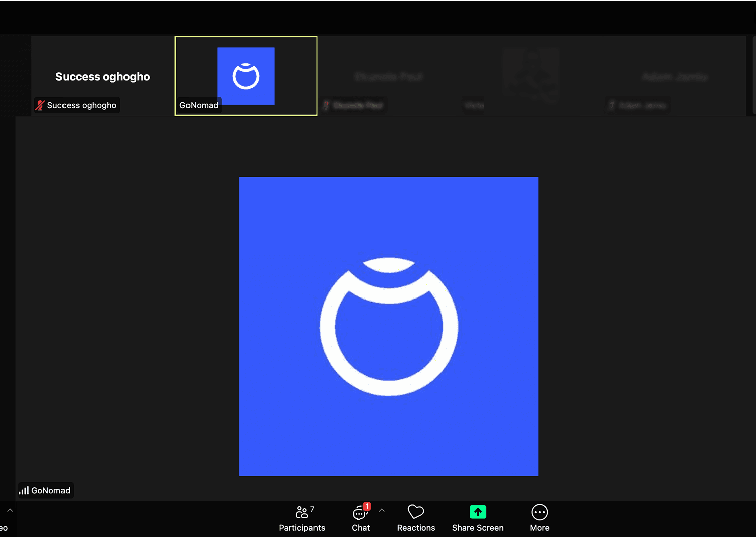
Task: Open the Participants panel
Action: 302,518
